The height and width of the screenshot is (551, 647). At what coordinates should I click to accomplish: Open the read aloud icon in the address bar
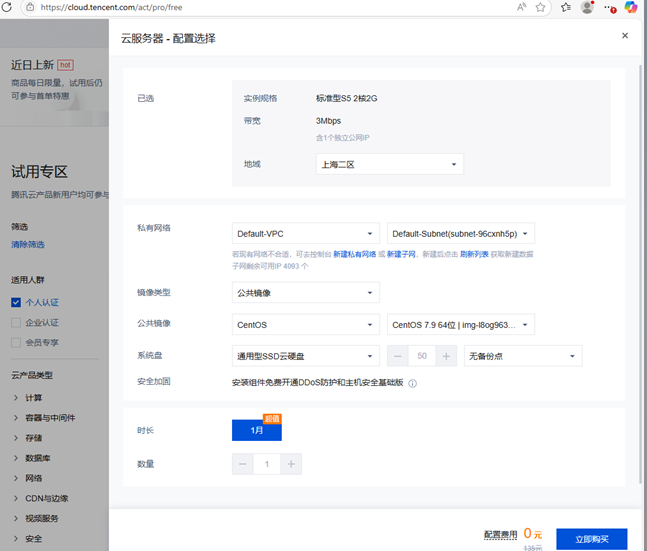click(x=521, y=7)
